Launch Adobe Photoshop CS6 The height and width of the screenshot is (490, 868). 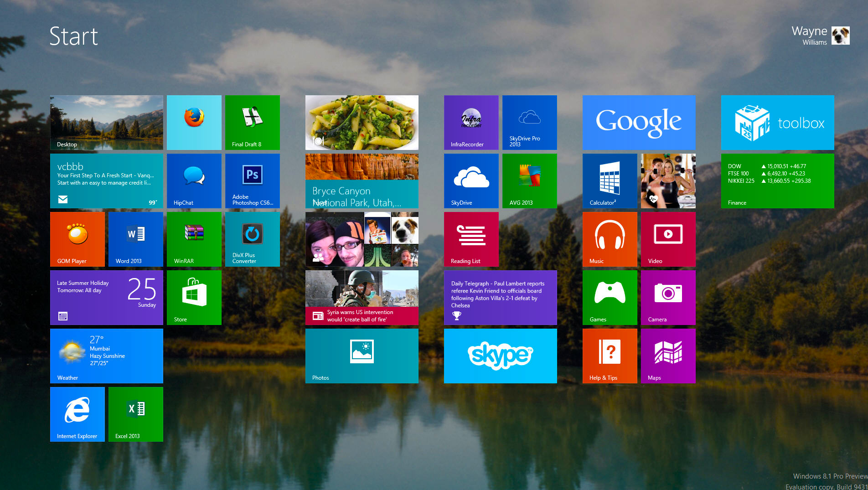tap(252, 181)
